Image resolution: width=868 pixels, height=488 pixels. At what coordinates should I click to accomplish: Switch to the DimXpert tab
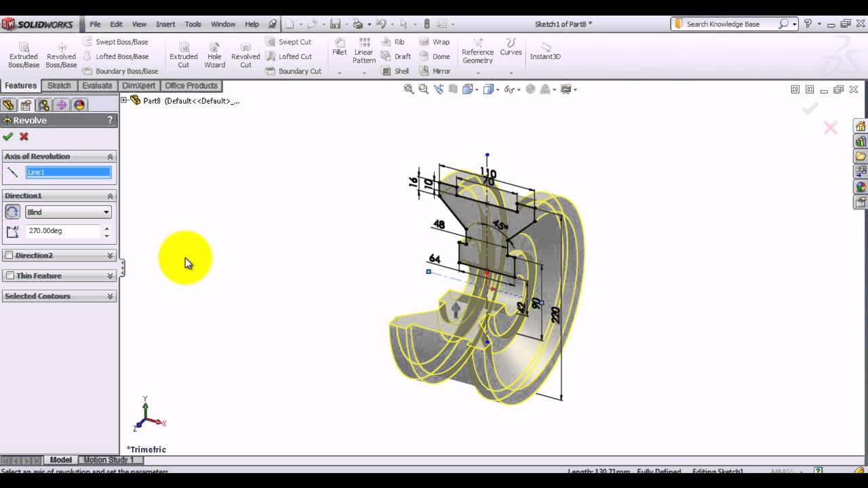click(x=138, y=85)
